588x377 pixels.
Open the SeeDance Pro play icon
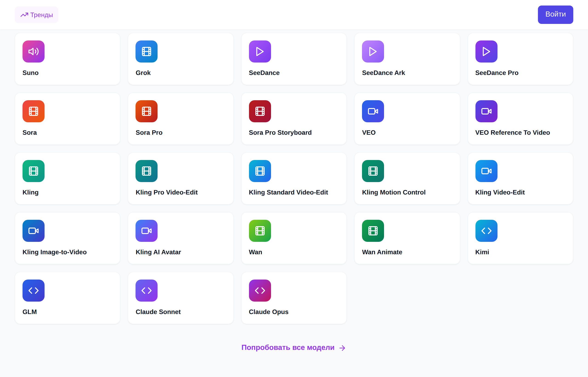pyautogui.click(x=486, y=51)
